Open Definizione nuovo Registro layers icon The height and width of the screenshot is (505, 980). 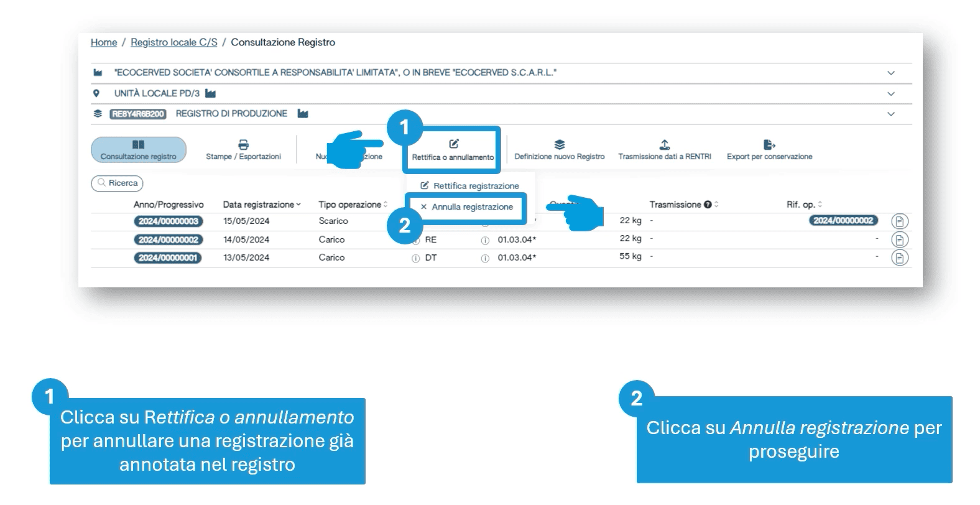pyautogui.click(x=559, y=145)
